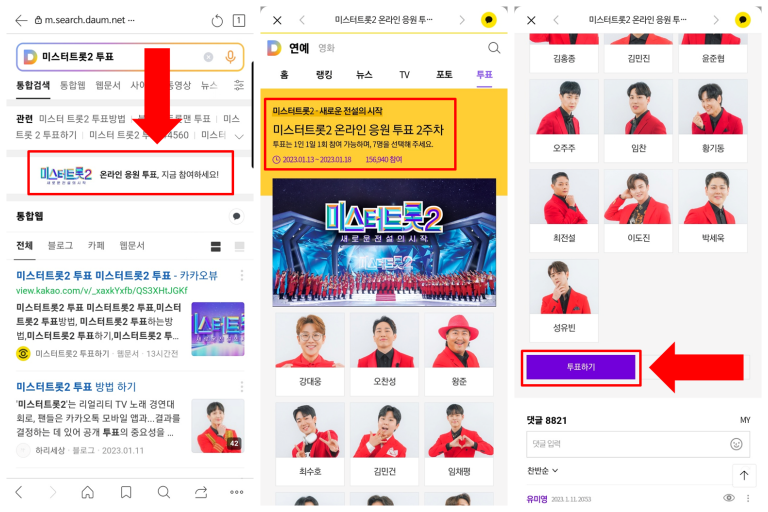Viewport: 768px width, 512px height.
Task: Tap the back arrow beside m.search.daum.net
Action: pyautogui.click(x=21, y=20)
